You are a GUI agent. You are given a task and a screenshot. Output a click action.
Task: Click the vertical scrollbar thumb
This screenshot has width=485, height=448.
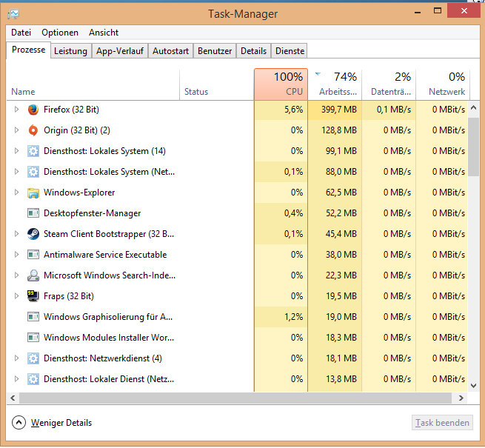click(x=473, y=147)
